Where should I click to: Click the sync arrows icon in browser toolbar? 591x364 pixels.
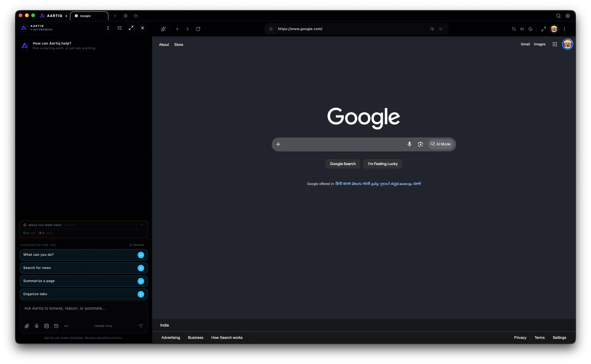tap(514, 29)
